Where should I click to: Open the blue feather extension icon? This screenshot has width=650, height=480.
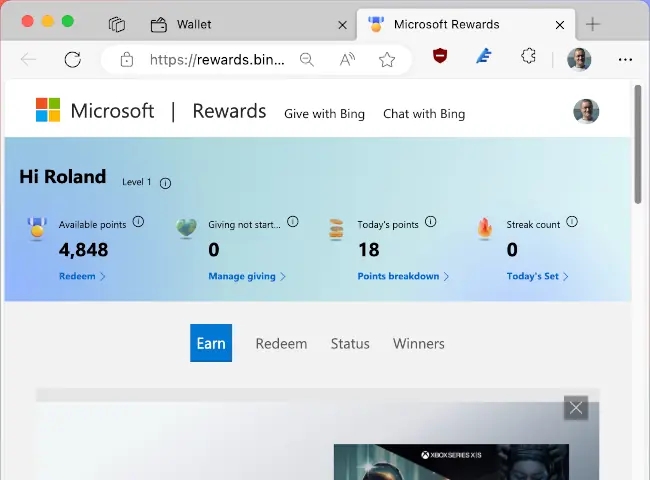[484, 56]
